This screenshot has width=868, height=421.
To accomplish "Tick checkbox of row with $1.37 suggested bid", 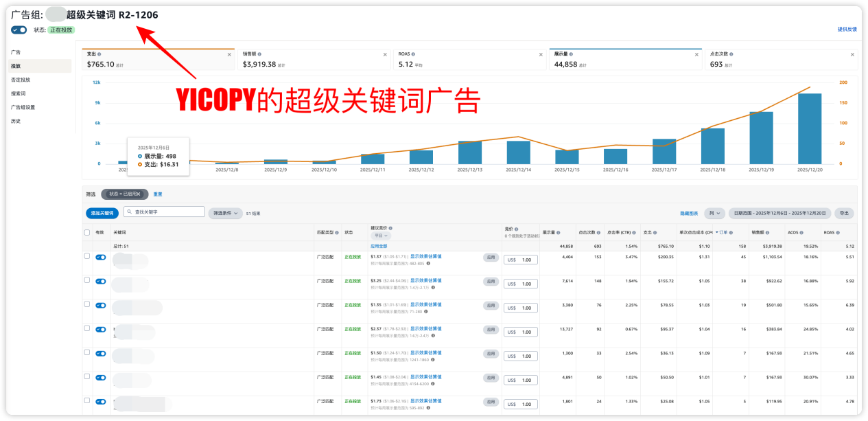I will point(86,256).
